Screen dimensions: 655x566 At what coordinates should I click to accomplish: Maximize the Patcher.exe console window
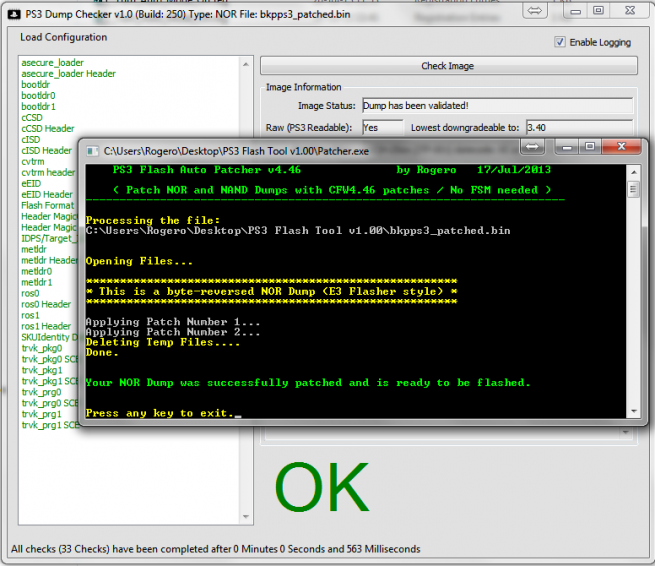pos(590,147)
